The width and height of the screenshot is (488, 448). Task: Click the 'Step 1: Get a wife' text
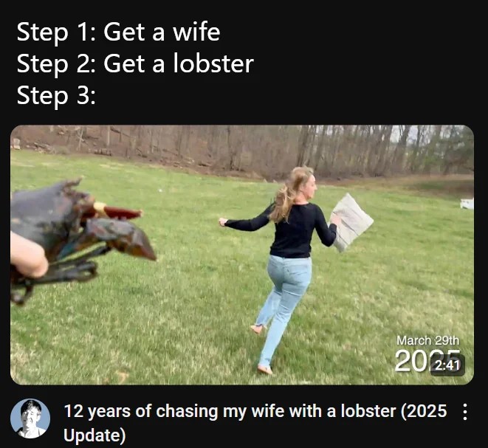pyautogui.click(x=118, y=32)
